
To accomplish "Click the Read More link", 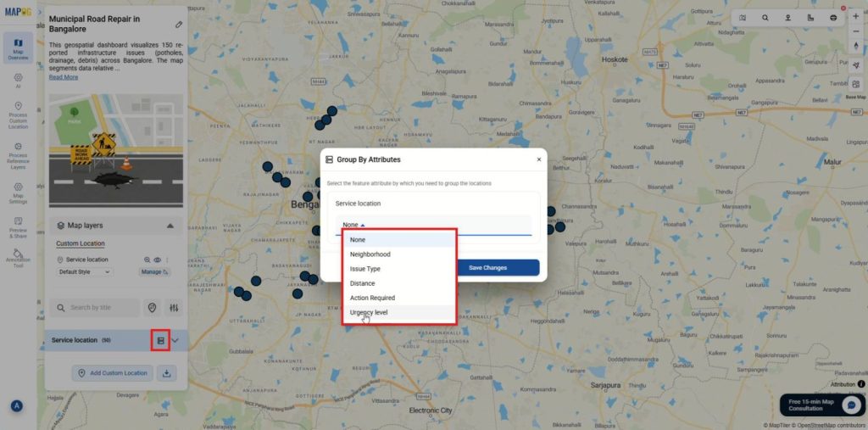I will [64, 77].
